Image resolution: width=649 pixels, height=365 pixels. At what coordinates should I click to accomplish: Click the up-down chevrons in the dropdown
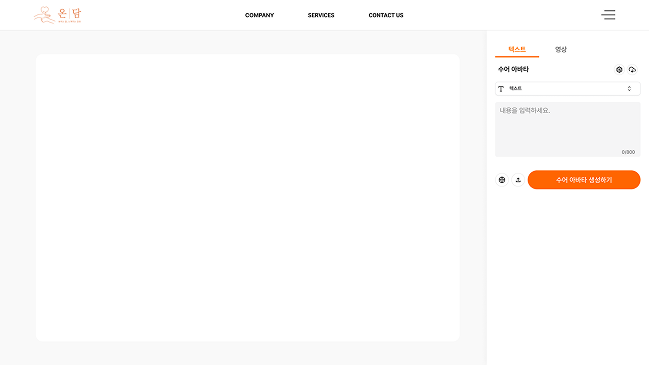pos(629,89)
